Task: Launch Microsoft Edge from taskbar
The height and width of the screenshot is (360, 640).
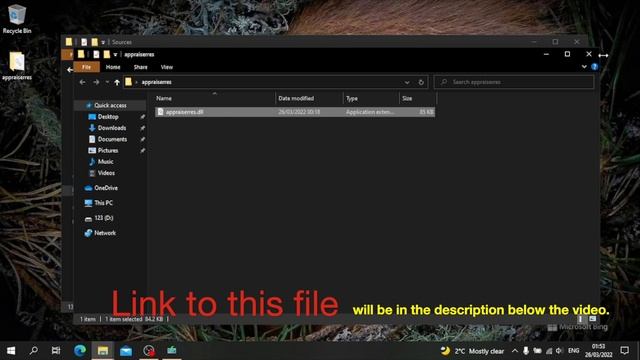Action: (80, 350)
